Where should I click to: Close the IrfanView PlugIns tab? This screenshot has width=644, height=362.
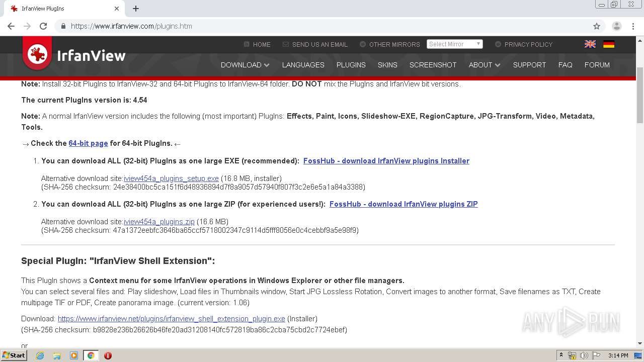coord(117,9)
